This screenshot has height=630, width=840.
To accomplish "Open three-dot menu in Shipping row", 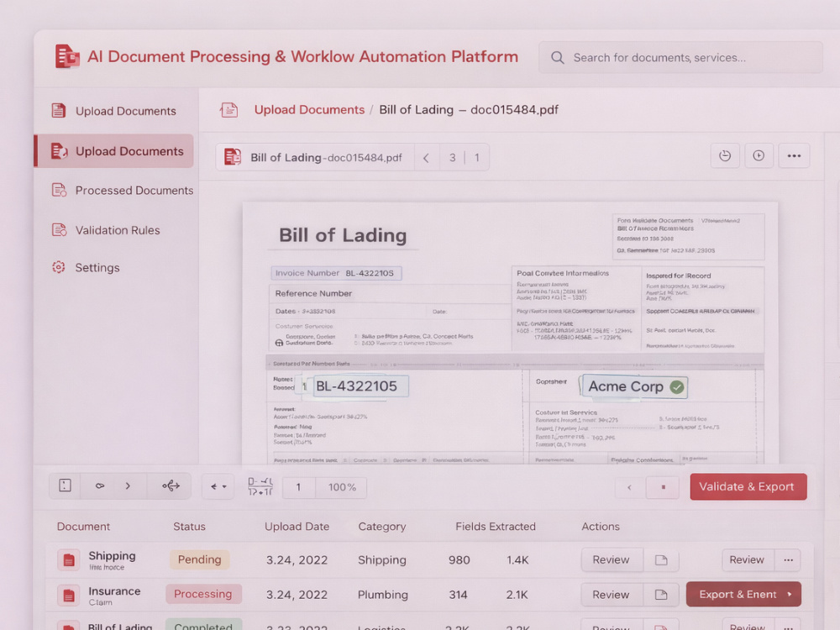I will (788, 559).
